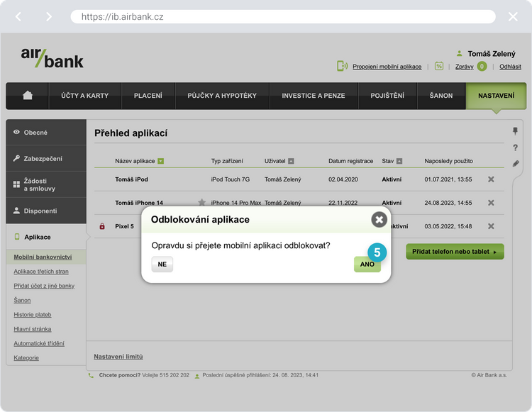Confirm unblocking with the ANO button
The width and height of the screenshot is (532, 412).
pos(367,265)
